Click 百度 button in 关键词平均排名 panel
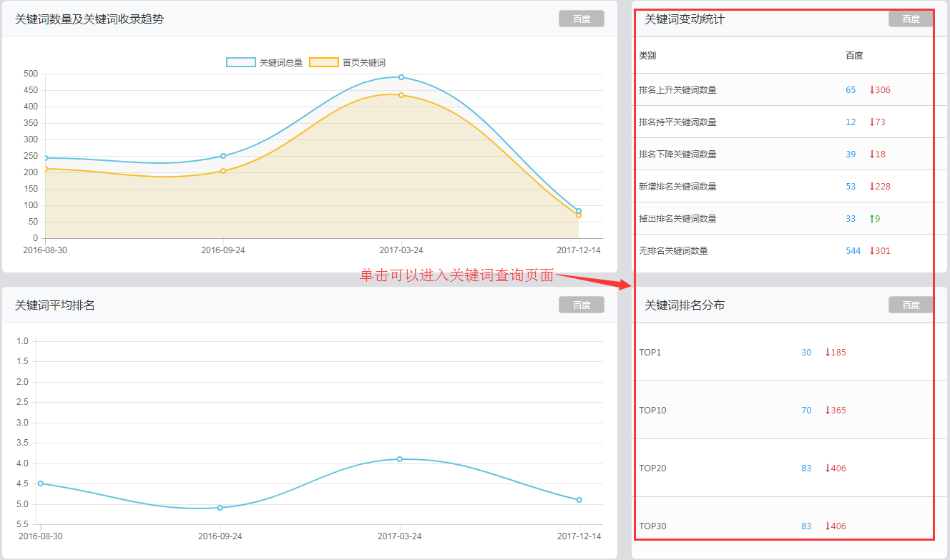The height and width of the screenshot is (560, 950). click(582, 305)
